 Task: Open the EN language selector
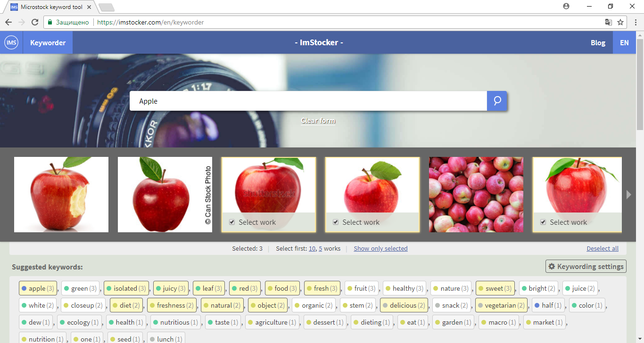pos(624,42)
